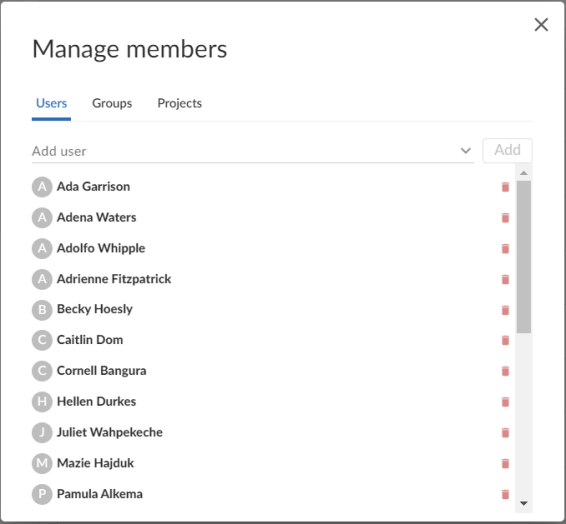Select the name Hellen Durkes
Viewport: 566px width, 524px height.
coord(96,401)
